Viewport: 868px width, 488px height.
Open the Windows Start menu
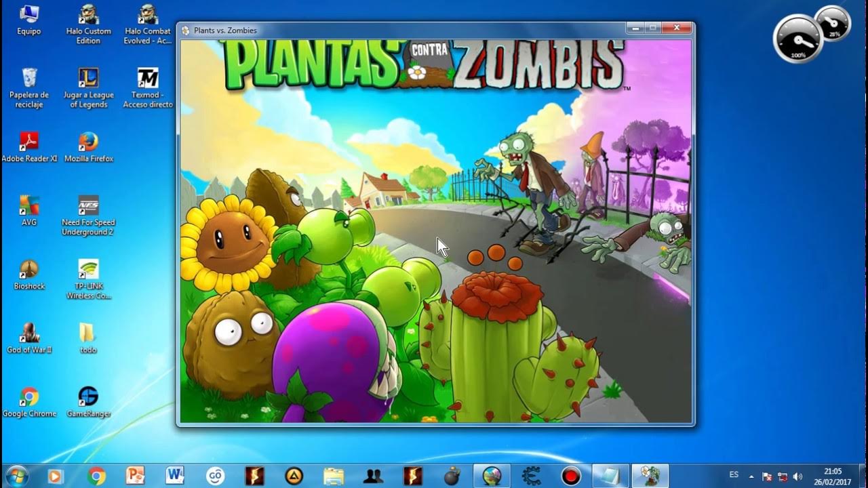coord(16,476)
